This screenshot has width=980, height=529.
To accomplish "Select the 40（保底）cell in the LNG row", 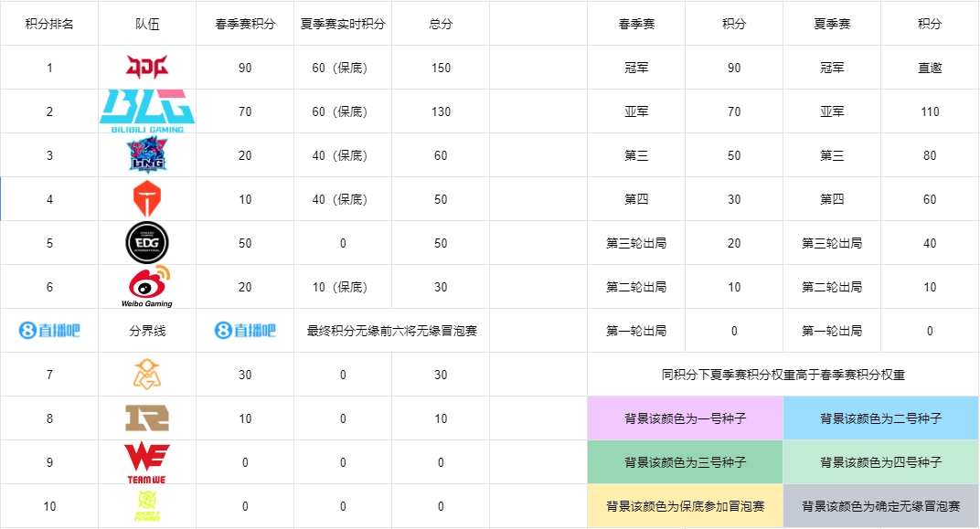I will pos(343,155).
